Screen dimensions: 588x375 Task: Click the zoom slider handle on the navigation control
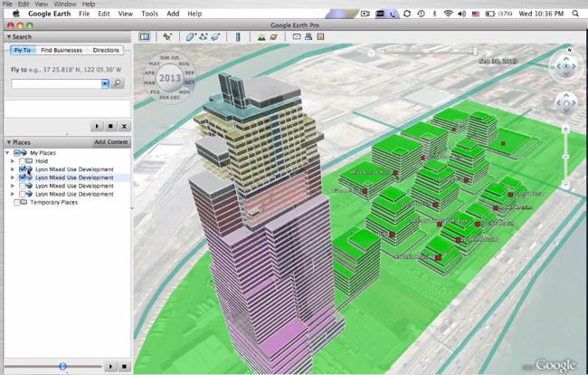click(566, 157)
